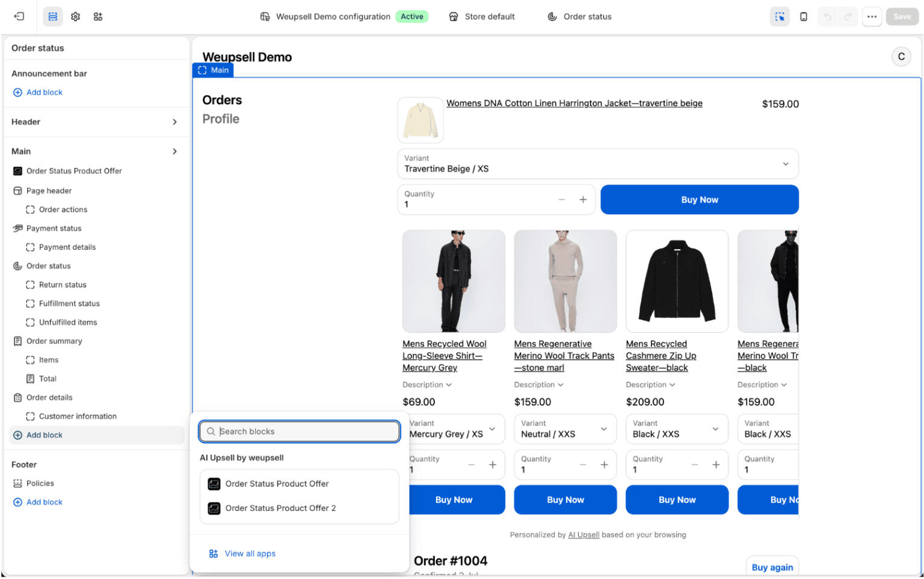
Task: Open Travertine Beige / XS variant dropdown
Action: pyautogui.click(x=598, y=164)
